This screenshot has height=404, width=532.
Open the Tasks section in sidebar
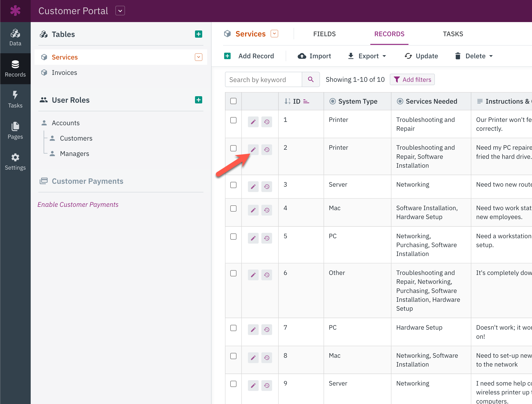(x=15, y=99)
